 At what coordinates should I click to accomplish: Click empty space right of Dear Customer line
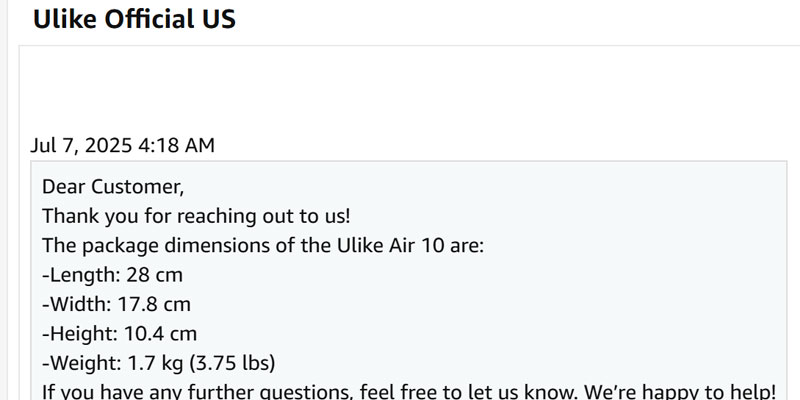tap(485, 187)
